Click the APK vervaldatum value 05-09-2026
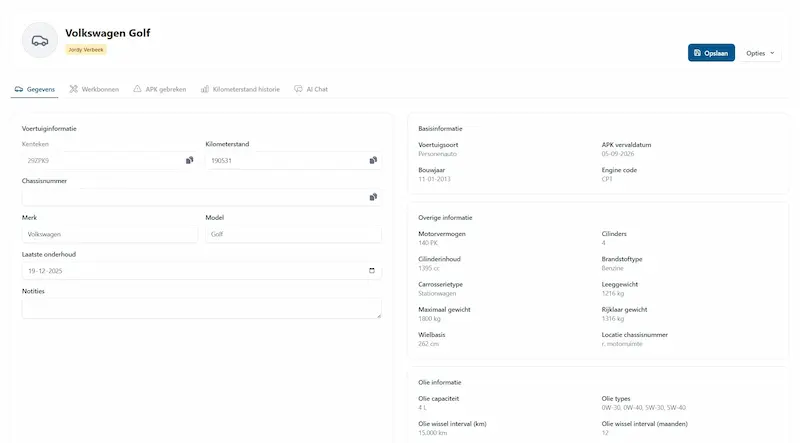This screenshot has height=443, width=800. [617, 154]
